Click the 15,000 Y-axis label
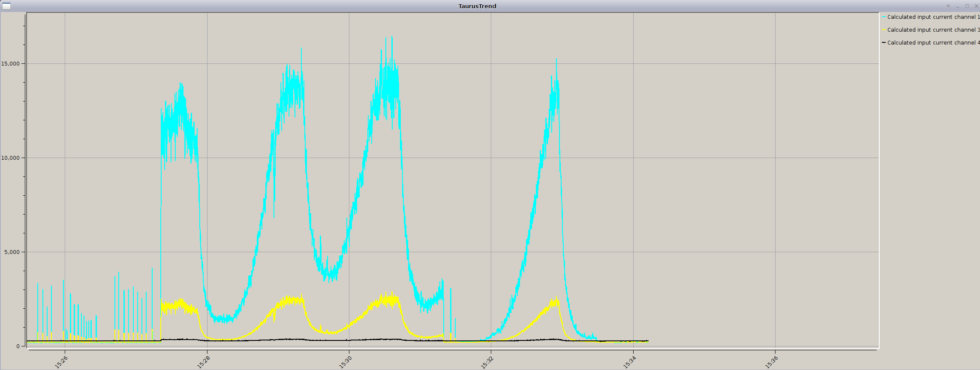 pyautogui.click(x=11, y=64)
